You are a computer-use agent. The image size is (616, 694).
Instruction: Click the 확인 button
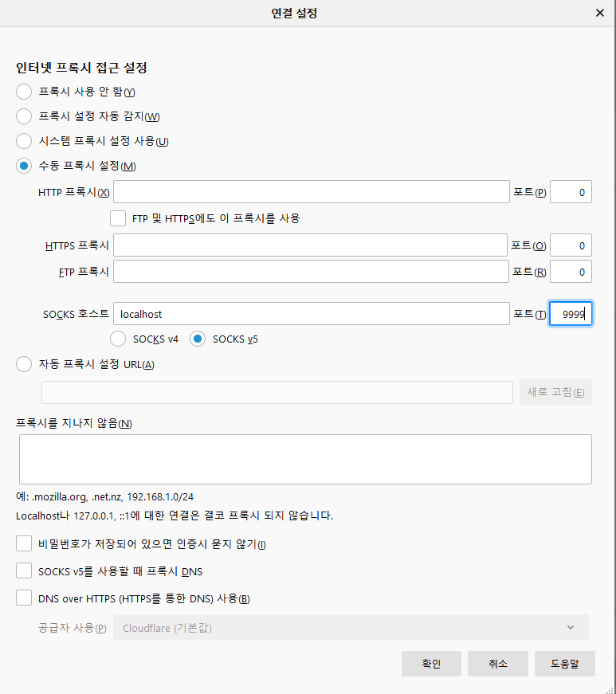[431, 664]
